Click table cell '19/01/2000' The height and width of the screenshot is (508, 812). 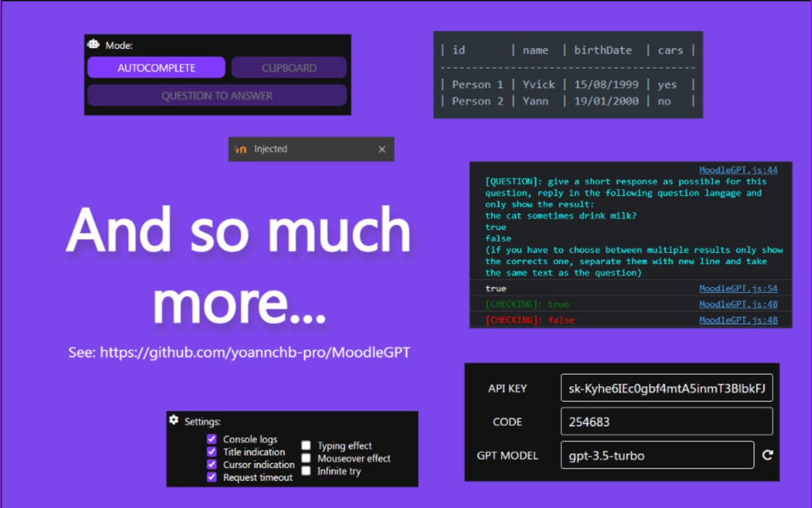tap(606, 101)
